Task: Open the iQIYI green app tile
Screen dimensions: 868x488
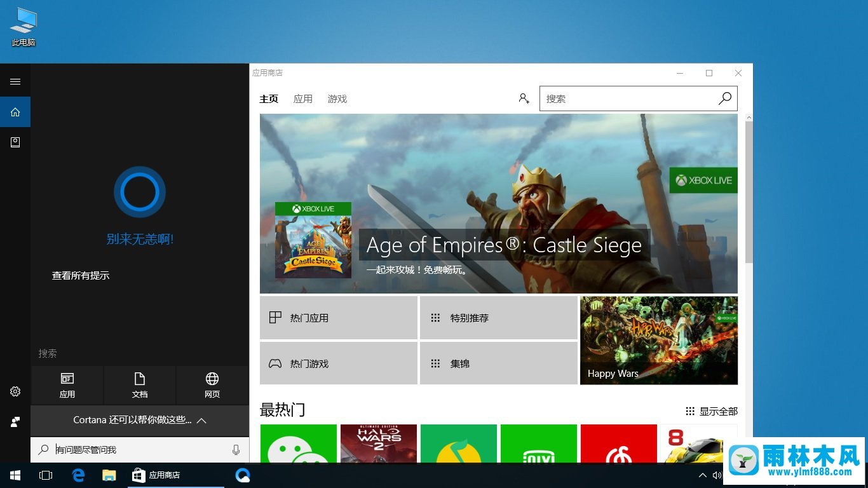Action: click(539, 444)
